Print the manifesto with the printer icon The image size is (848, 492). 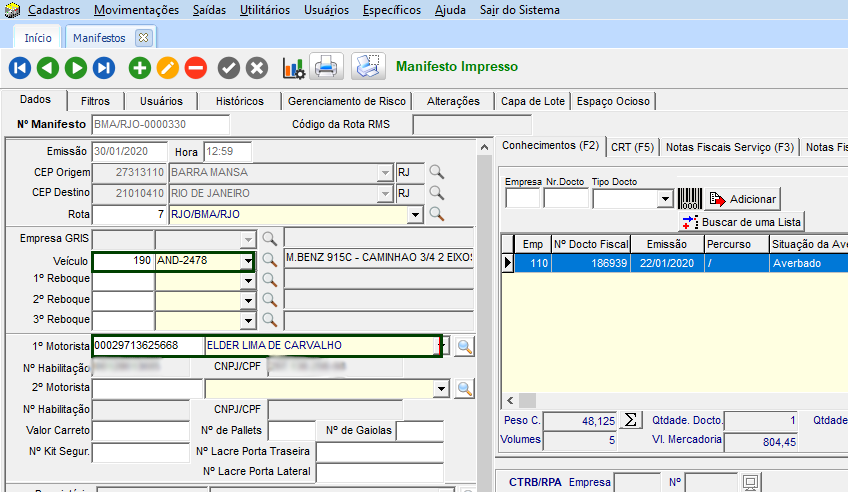[327, 67]
